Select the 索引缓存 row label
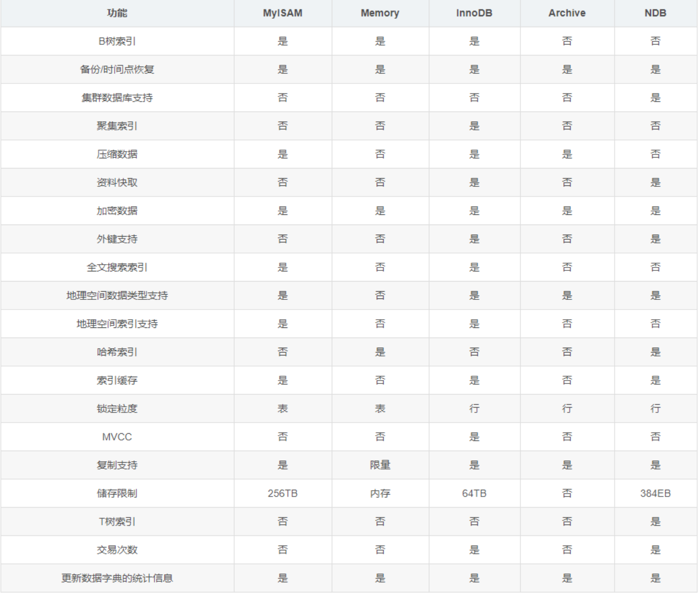The width and height of the screenshot is (700, 593). pos(117,380)
